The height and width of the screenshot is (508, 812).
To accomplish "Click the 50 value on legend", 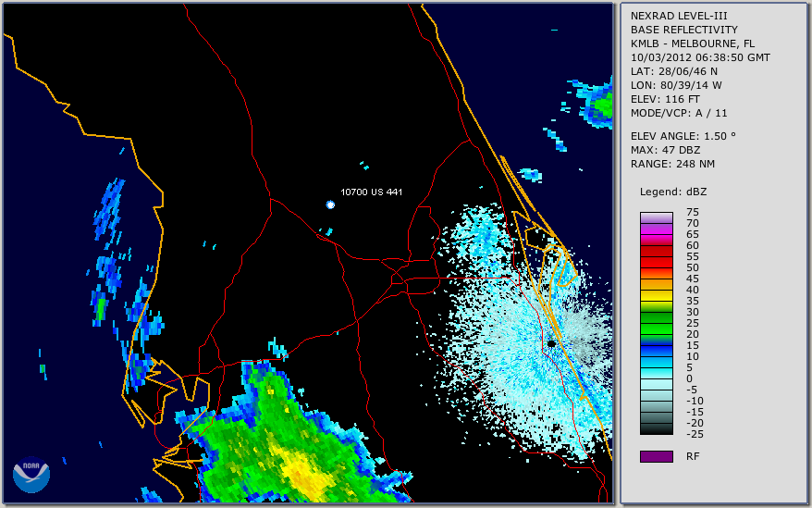I will point(693,267).
